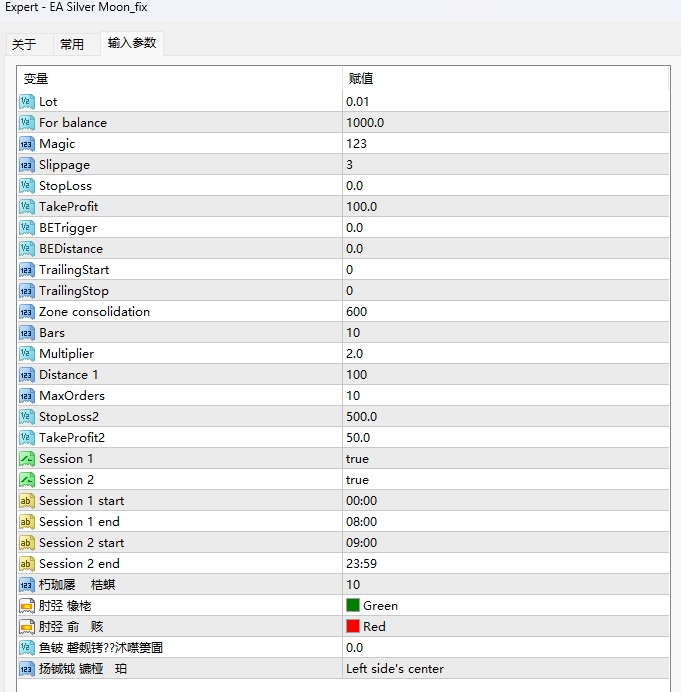Screen dimensions: 681x692
Task: Select the 输入参数 tab
Action: click(x=132, y=43)
